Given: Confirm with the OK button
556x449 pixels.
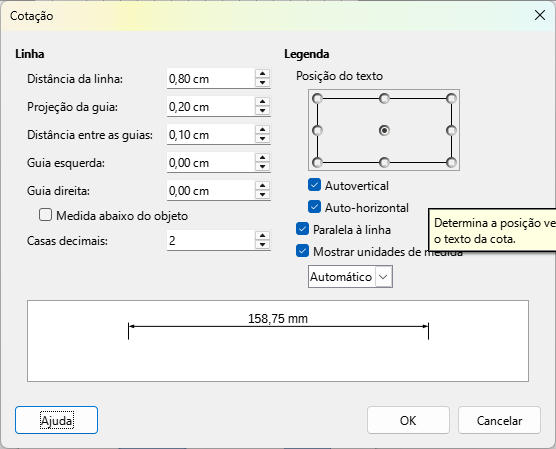Looking at the screenshot, I should [x=408, y=420].
